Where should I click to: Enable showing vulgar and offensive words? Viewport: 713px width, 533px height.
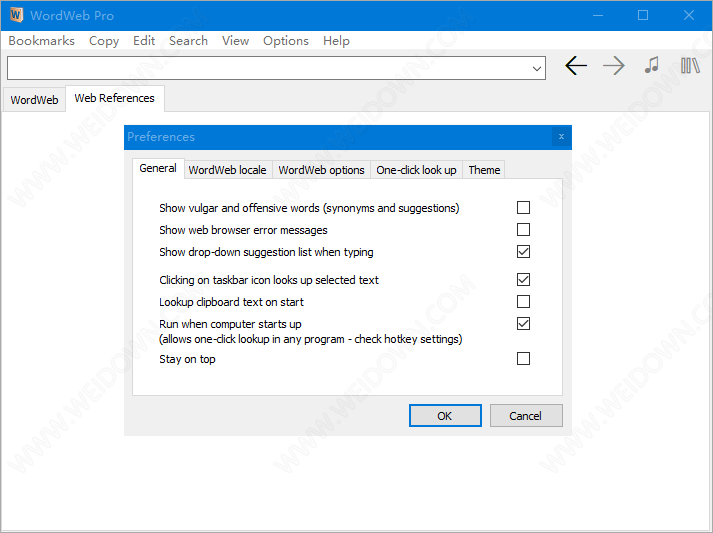click(x=523, y=207)
